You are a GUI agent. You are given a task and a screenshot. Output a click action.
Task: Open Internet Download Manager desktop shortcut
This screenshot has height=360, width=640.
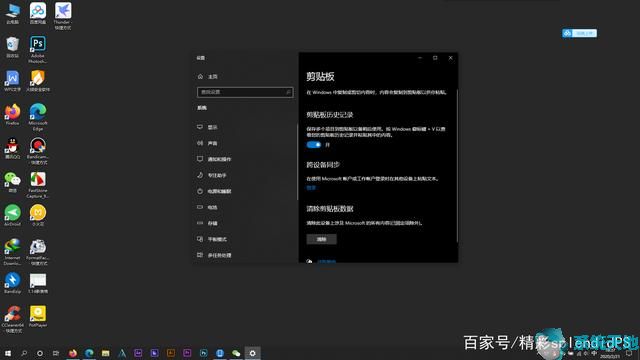pyautogui.click(x=13, y=252)
